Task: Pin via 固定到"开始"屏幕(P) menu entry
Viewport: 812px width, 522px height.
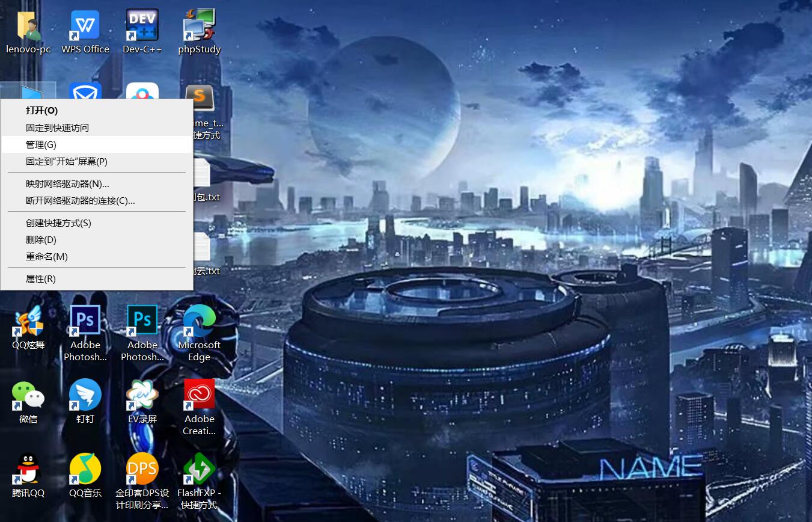Action: click(97, 161)
